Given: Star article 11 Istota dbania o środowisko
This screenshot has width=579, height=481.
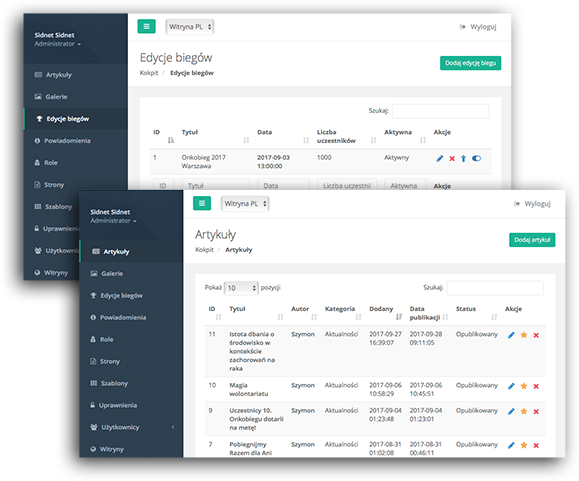Looking at the screenshot, I should coord(524,335).
